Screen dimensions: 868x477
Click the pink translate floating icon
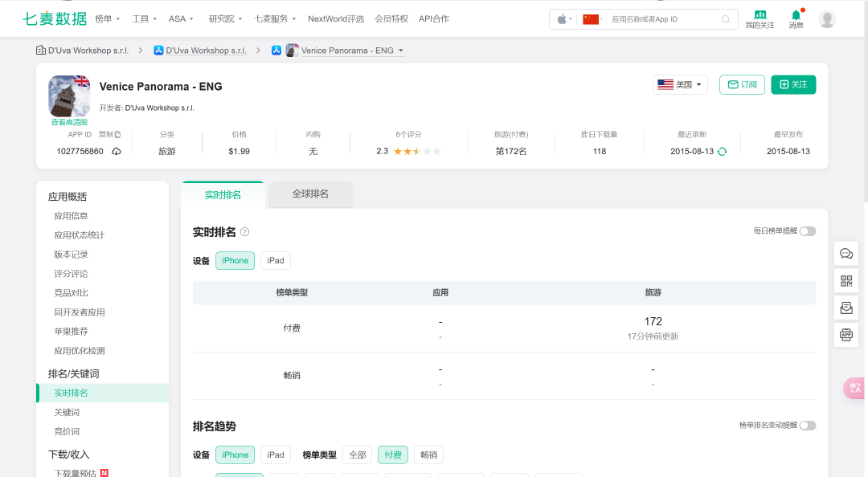pos(854,388)
